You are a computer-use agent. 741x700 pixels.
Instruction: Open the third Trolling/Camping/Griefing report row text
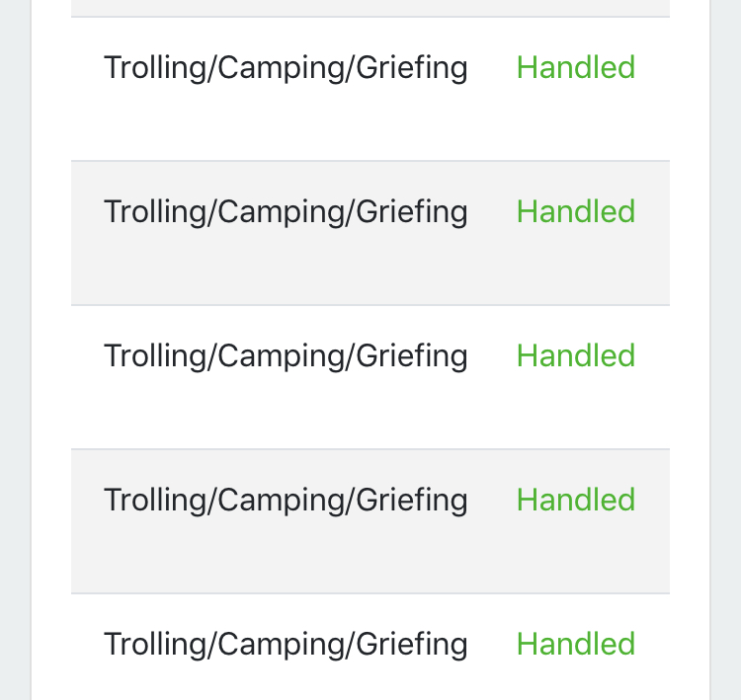[x=286, y=356]
